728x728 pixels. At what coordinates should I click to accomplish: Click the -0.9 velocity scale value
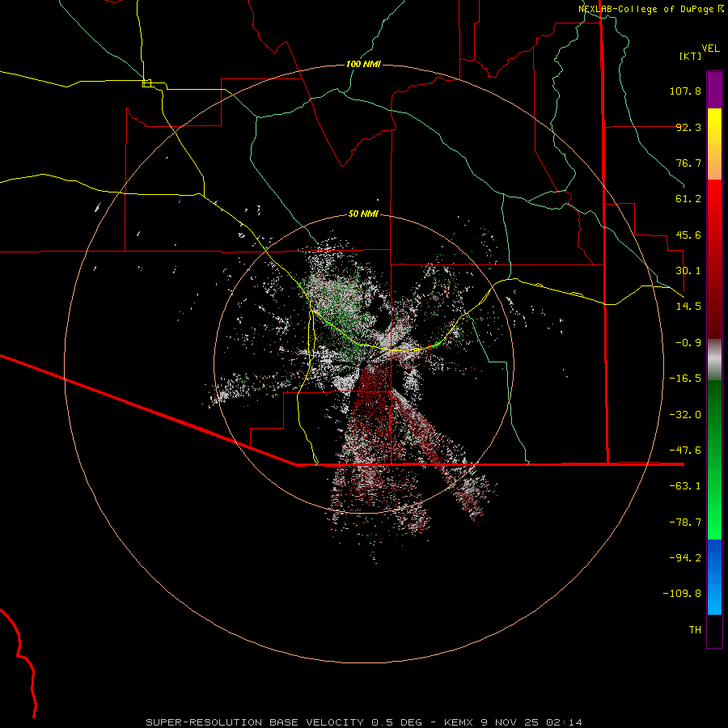click(x=688, y=343)
